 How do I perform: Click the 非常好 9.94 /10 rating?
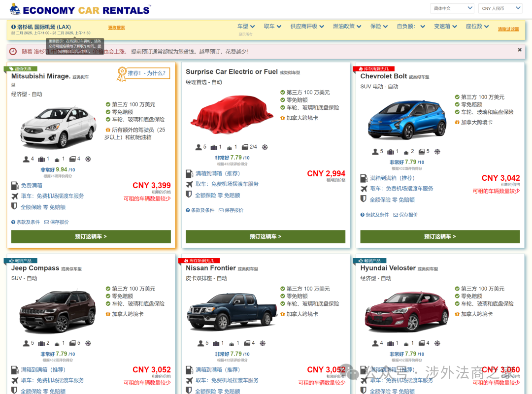point(58,169)
